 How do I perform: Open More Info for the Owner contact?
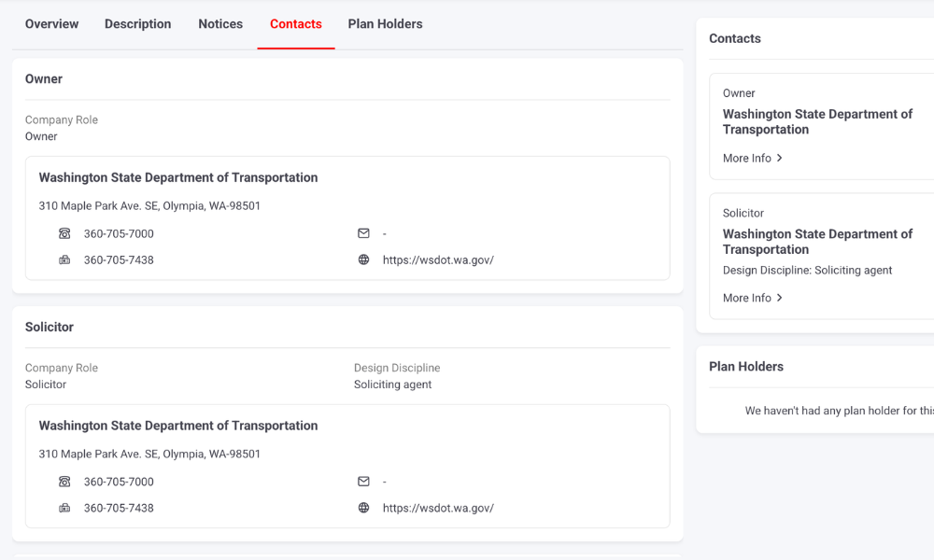[x=752, y=159]
